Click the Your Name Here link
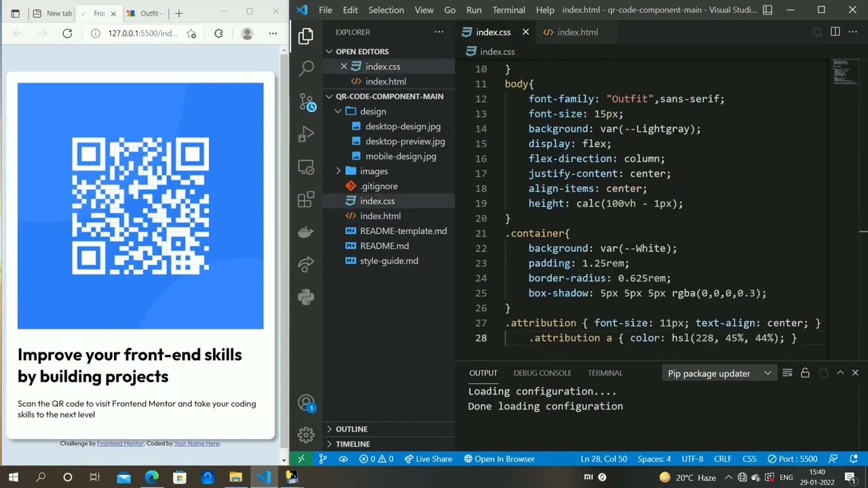Screen dimensions: 868x488 click(197, 443)
